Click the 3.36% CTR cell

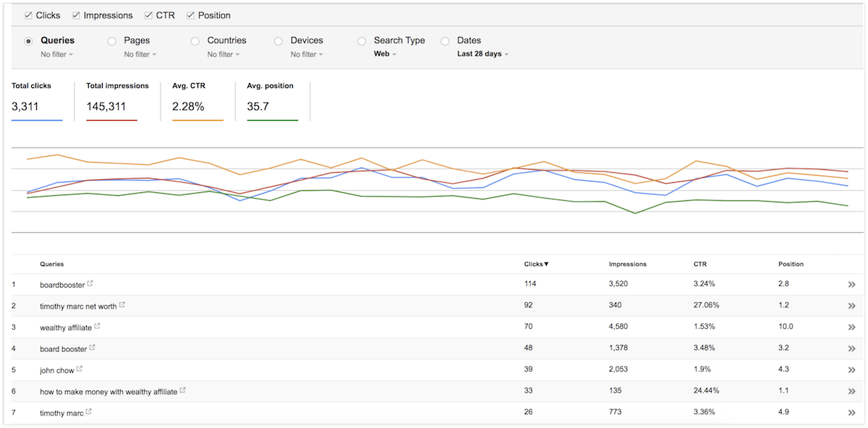pos(705,413)
